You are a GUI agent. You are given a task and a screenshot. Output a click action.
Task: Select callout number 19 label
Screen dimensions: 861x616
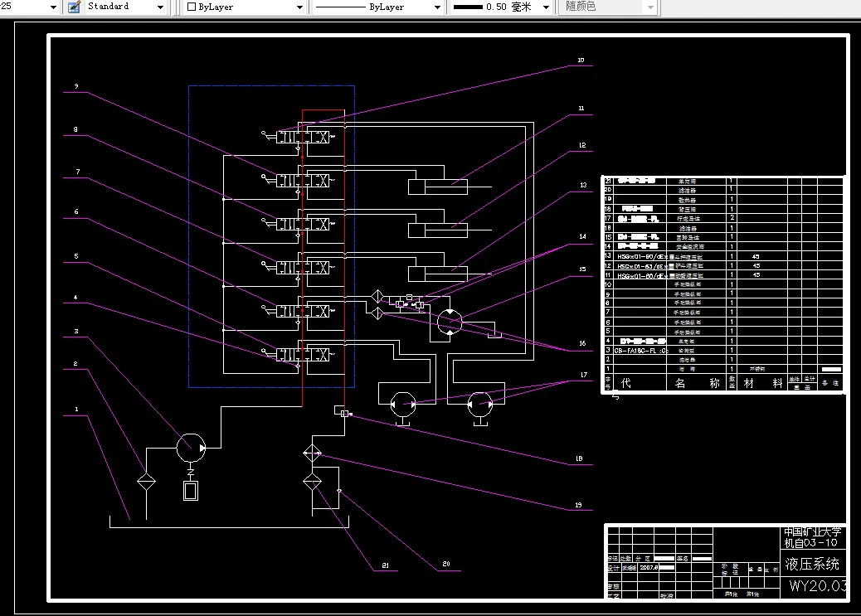pos(579,505)
